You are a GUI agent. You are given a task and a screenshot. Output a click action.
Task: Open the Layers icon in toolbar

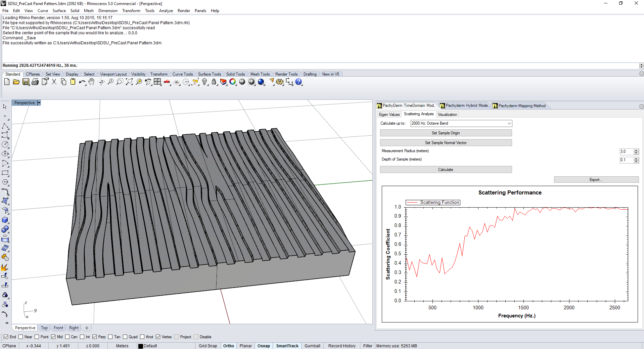tap(223, 82)
